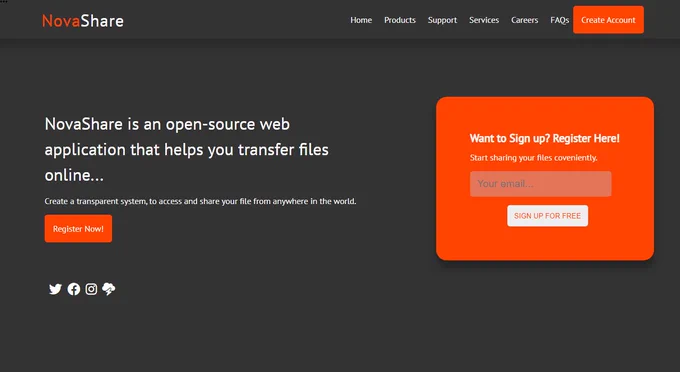Screen dimensions: 680x372
Task: Open the Products nav item
Action: click(400, 20)
